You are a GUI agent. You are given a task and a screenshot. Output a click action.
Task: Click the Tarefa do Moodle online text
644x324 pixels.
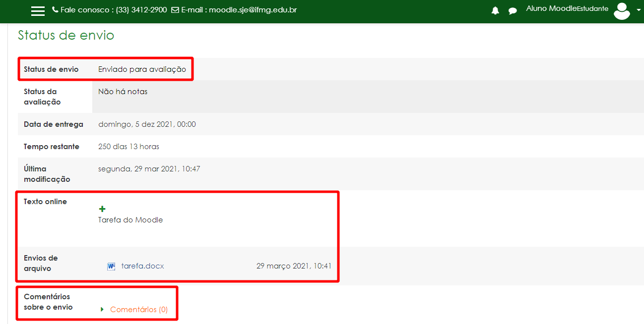(130, 220)
